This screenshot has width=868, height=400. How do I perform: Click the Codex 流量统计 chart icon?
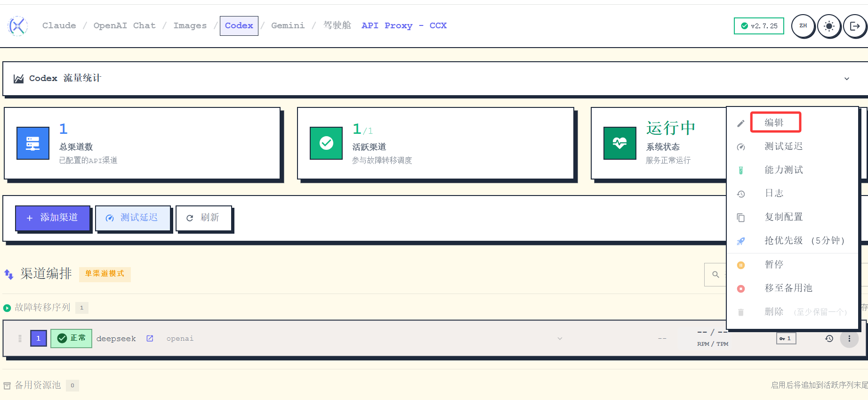(x=19, y=79)
